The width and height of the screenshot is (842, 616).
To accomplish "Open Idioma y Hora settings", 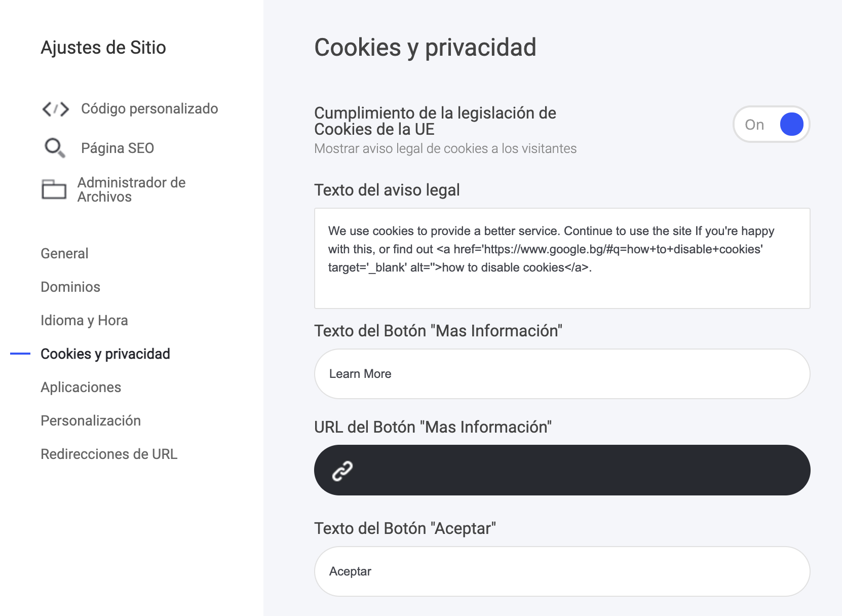I will pyautogui.click(x=84, y=320).
